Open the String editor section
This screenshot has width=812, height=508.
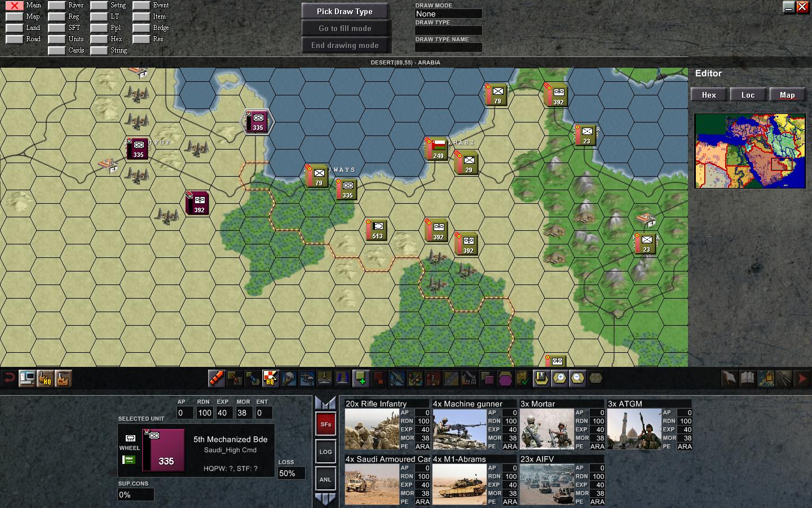(x=99, y=51)
